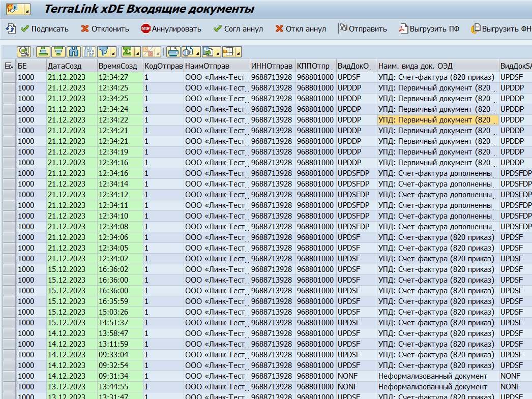Click the orange highlighted УПД cell
Screen dimensions: 532x399
pos(437,119)
